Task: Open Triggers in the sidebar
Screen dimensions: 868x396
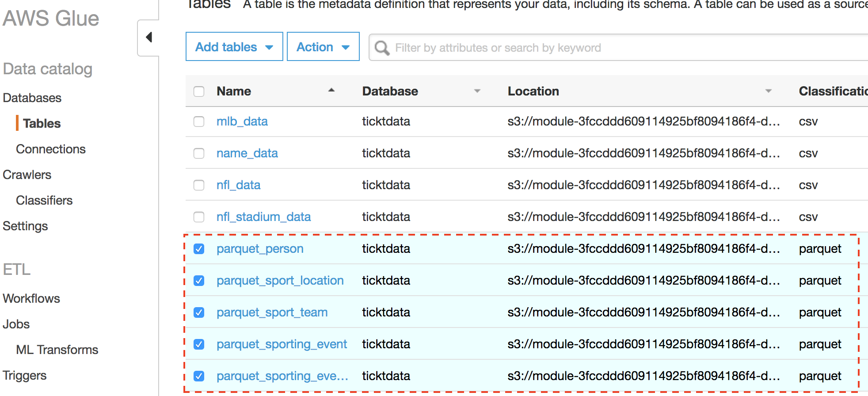Action: pos(25,375)
